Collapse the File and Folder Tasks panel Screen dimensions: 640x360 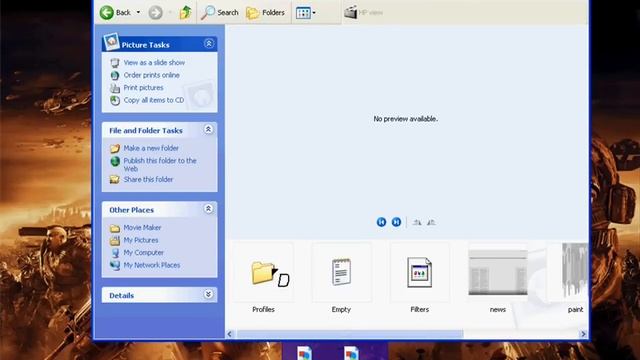(x=208, y=130)
